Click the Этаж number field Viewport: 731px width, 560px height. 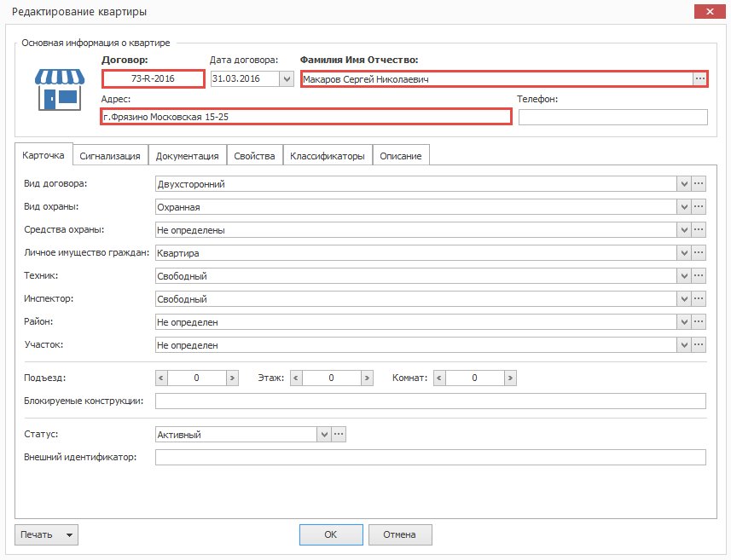332,378
